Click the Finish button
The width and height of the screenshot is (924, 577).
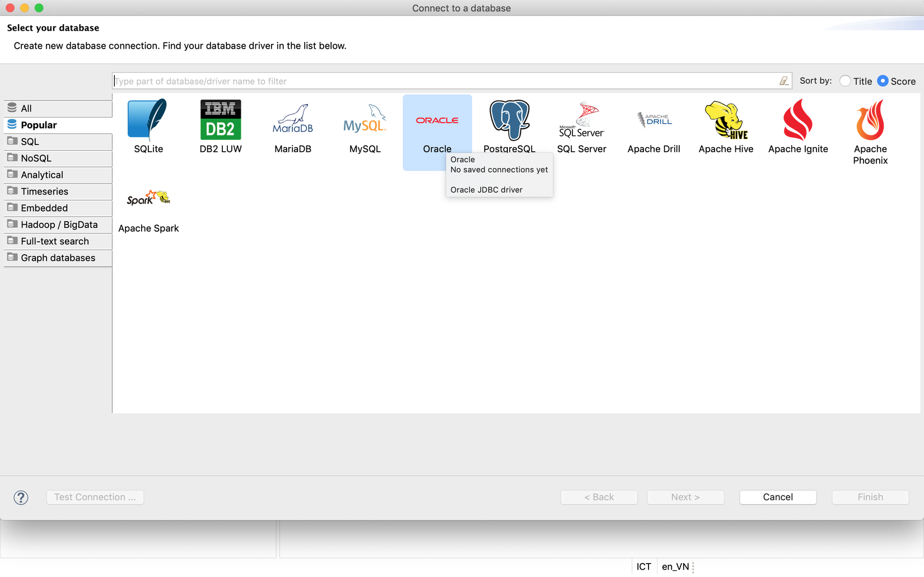[870, 497]
